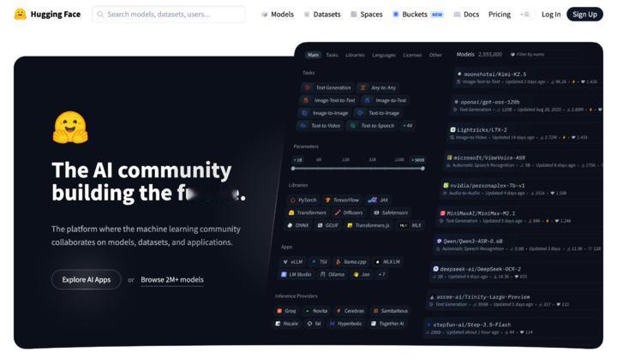Select the MLX LM app chip

(x=386, y=261)
